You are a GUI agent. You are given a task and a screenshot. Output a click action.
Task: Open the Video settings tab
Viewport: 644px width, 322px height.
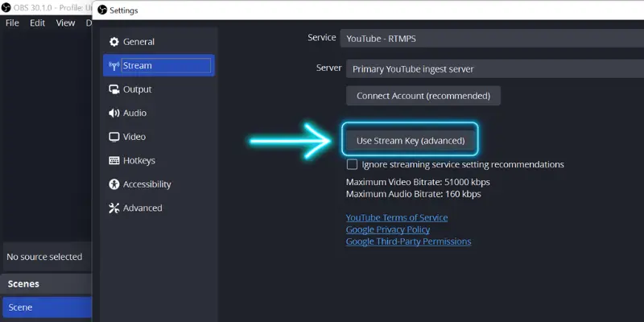pos(159,137)
